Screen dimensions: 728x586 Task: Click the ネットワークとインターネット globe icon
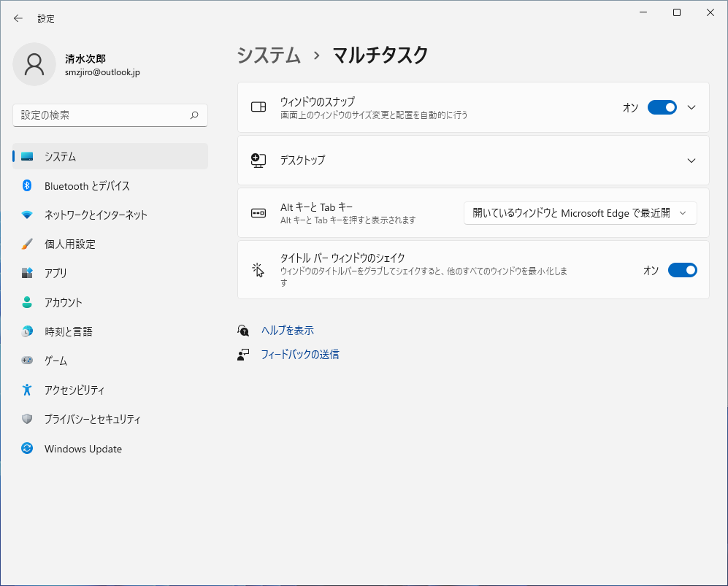pyautogui.click(x=27, y=215)
